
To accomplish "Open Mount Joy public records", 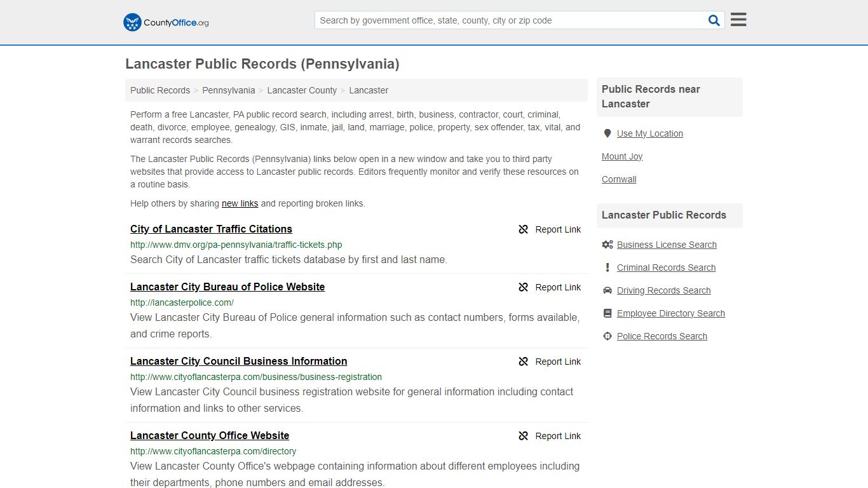I will point(622,156).
